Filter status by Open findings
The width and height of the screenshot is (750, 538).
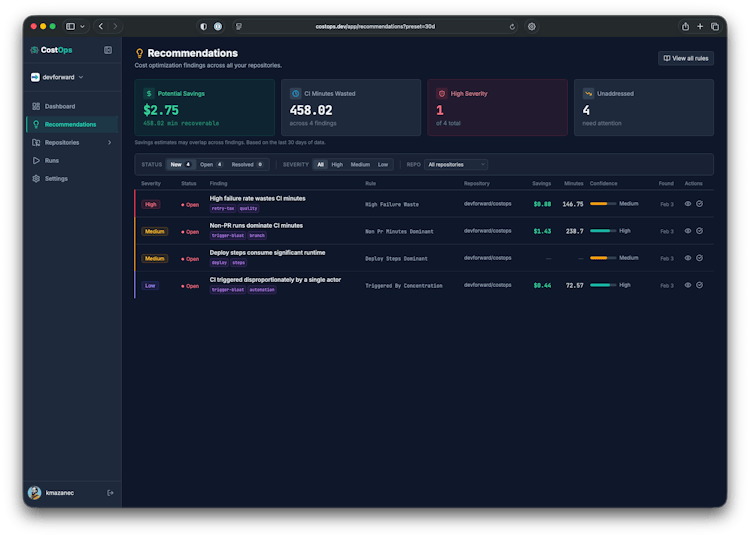tap(211, 164)
